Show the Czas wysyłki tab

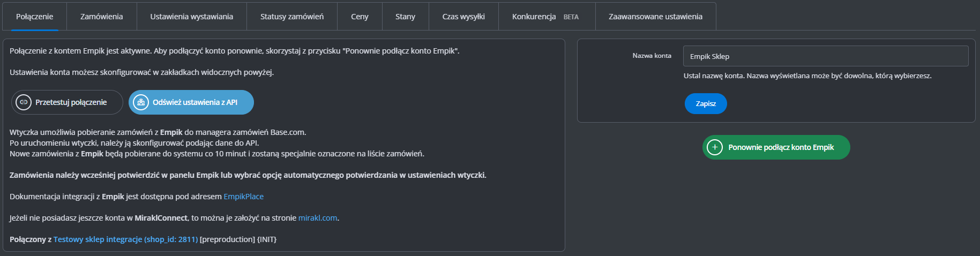coord(463,17)
